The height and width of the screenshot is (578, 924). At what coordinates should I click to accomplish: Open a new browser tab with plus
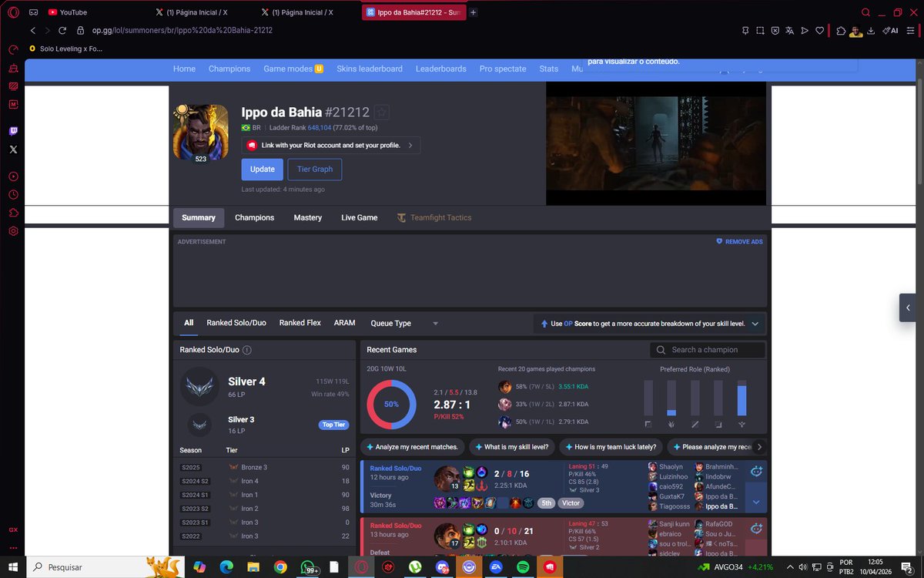point(473,12)
